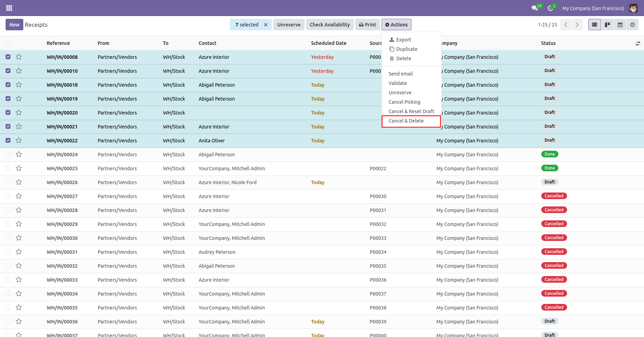Uncheck the WH/IN/00019 row checkbox
Viewport: 644px width, 337px height.
coord(8,99)
